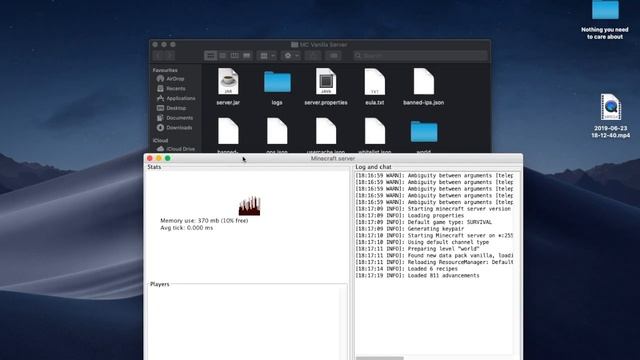The width and height of the screenshot is (640, 360).
Task: Switch Finder to gallery view
Action: pyautogui.click(x=247, y=56)
